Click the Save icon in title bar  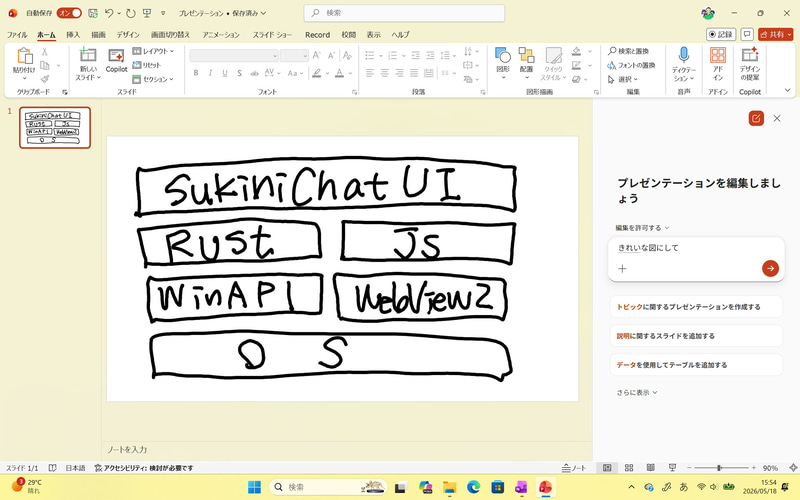[93, 13]
